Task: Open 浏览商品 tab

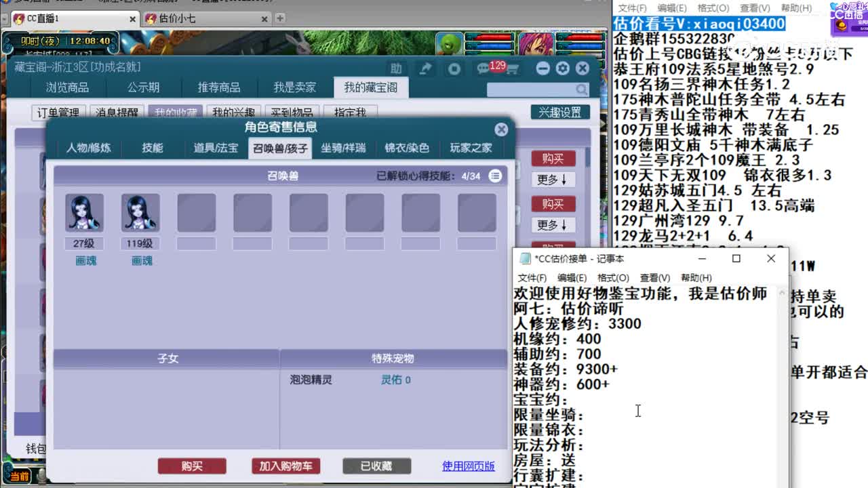Action: tap(67, 87)
